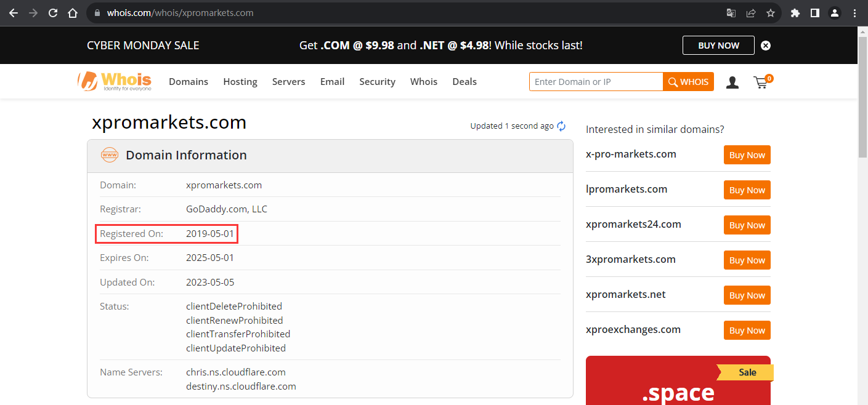Bookmark this page with the star icon
This screenshot has width=868, height=405.
771,13
